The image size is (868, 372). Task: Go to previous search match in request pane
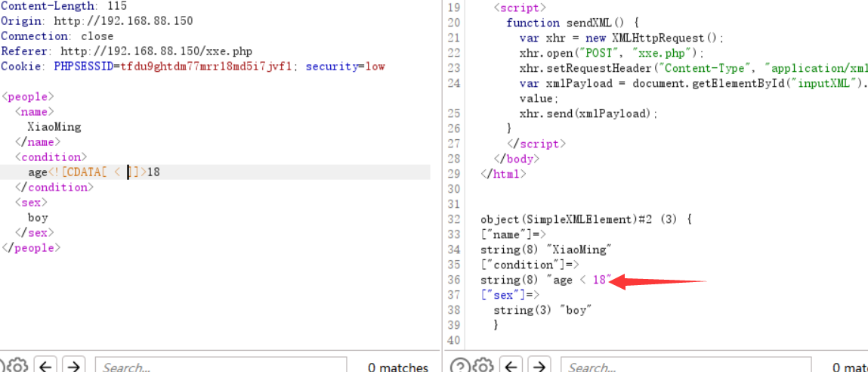point(45,366)
